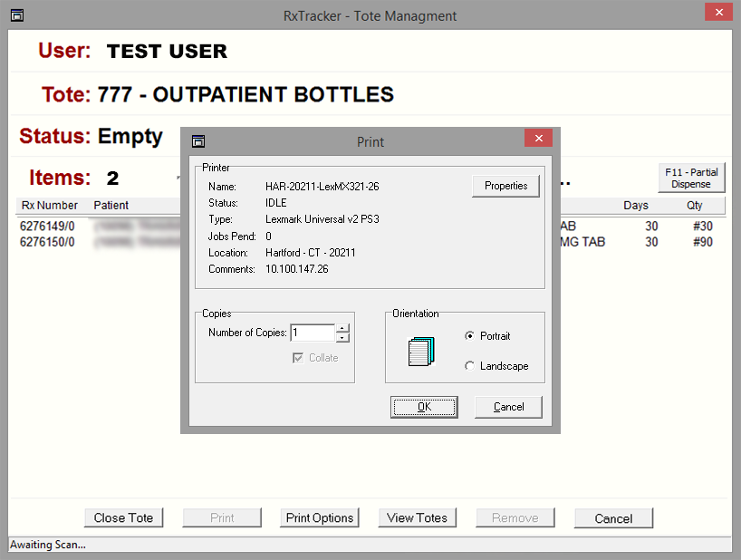This screenshot has width=741, height=560.
Task: Click the Number of Copies input field
Action: coord(312,333)
